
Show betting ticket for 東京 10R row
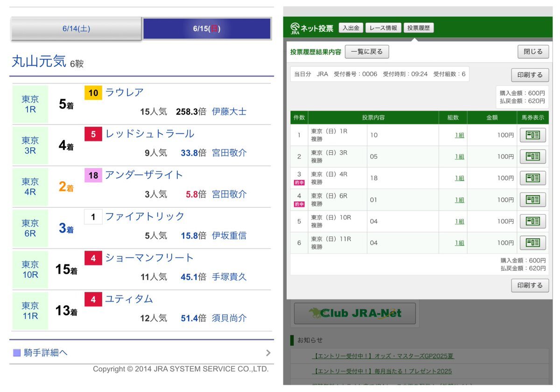tap(532, 221)
